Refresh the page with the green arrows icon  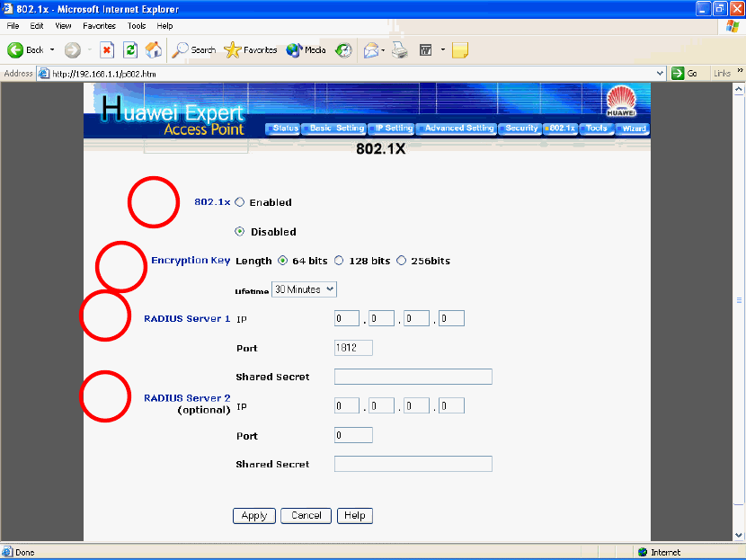(130, 50)
